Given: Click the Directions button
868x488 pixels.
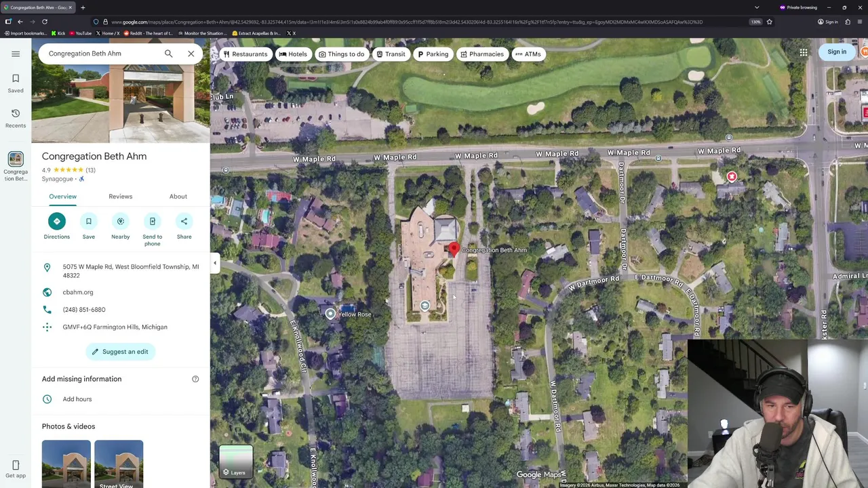Looking at the screenshot, I should pyautogui.click(x=57, y=227).
